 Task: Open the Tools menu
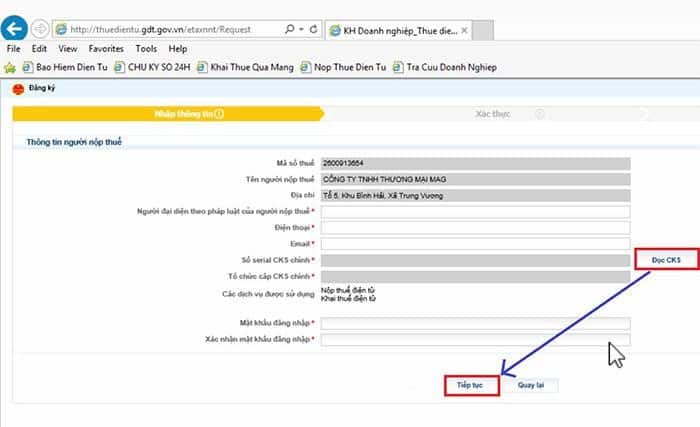(x=146, y=48)
